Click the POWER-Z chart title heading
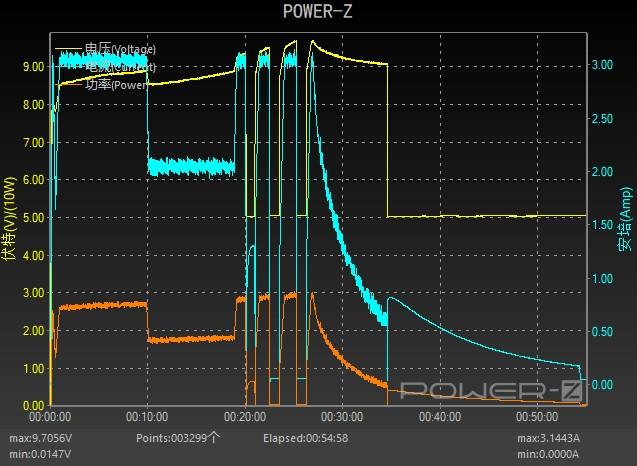The width and height of the screenshot is (637, 466). pos(317,11)
